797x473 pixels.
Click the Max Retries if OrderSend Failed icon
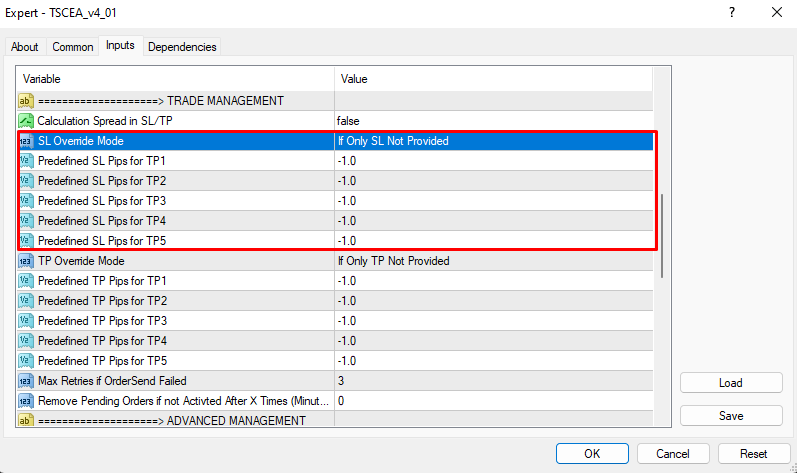(x=27, y=381)
